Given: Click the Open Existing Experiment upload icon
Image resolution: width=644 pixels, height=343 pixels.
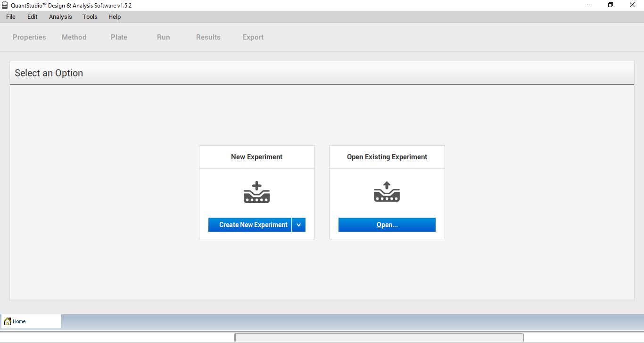Looking at the screenshot, I should point(387,192).
